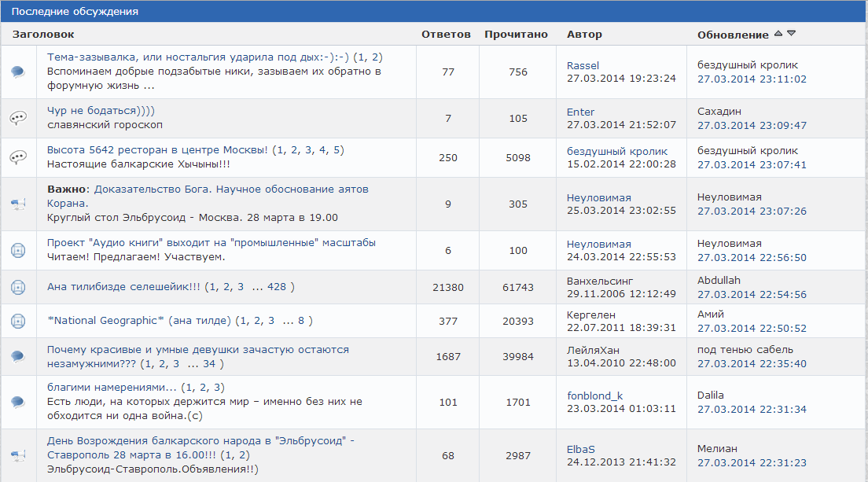Click the icon beside Ана тилибизде селешейик topic
Image resolution: width=868 pixels, height=482 pixels.
18,288
